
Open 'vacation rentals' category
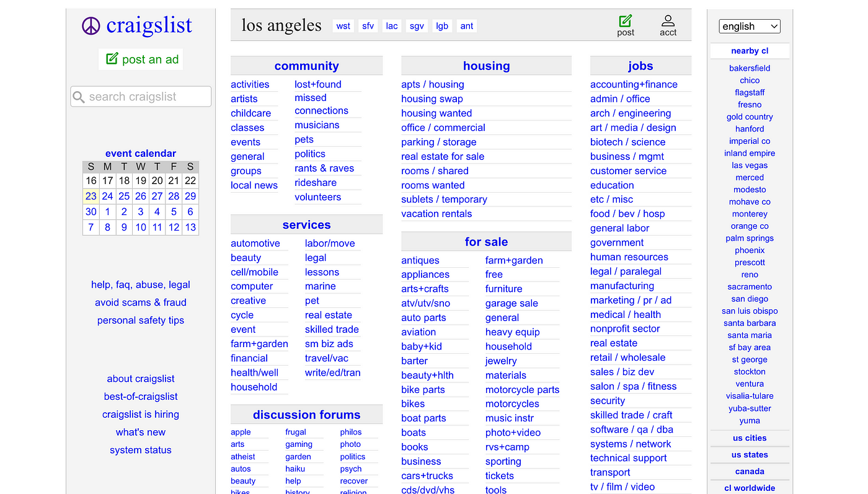(x=436, y=214)
